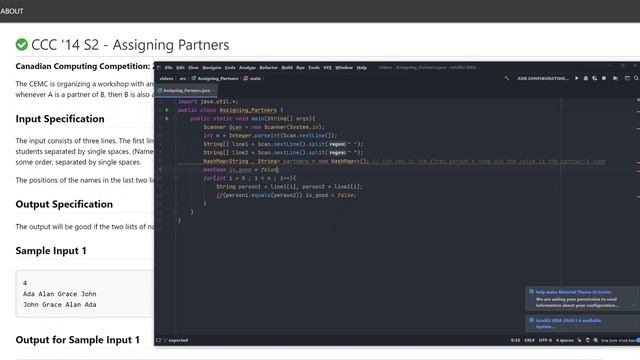Click the Input Specification heading
Screen dimensions: 640x360
point(60,119)
